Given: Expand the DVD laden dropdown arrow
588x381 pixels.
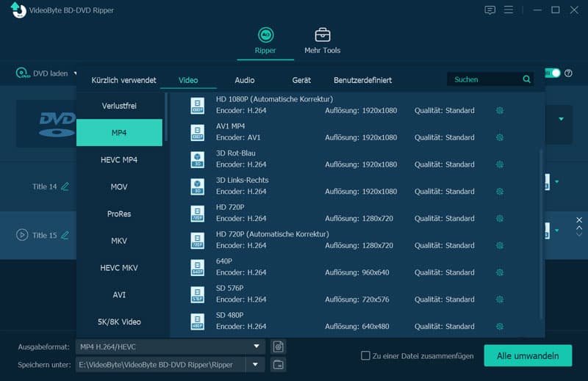Looking at the screenshot, I should pyautogui.click(x=76, y=73).
